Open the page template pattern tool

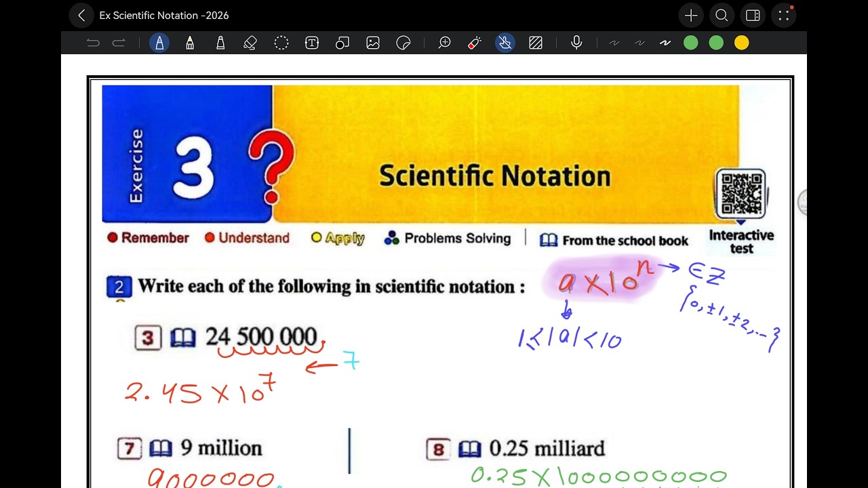point(536,43)
